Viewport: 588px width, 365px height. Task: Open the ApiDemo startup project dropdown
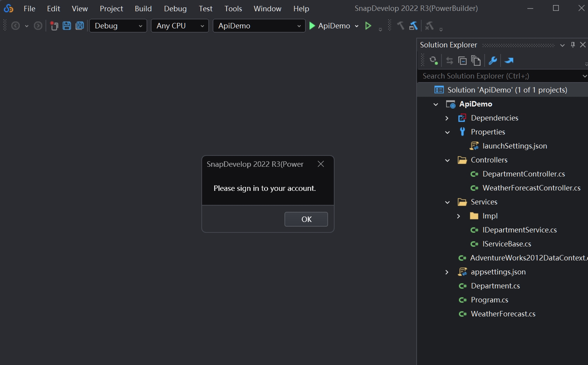(x=259, y=26)
